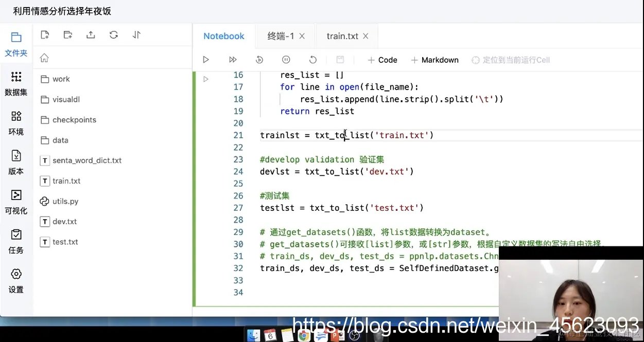
Task: Switch to the 终端-1 tab
Action: pos(281,36)
